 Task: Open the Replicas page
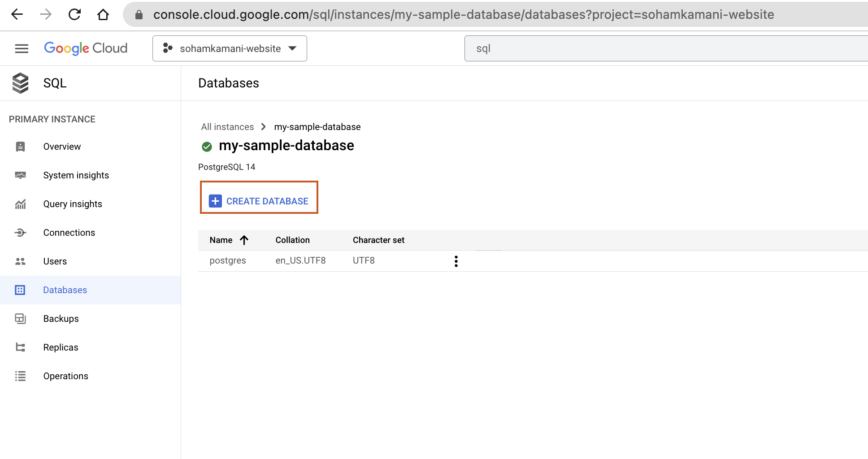[61, 347]
